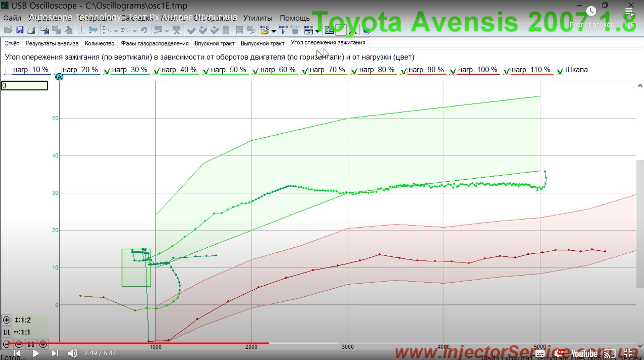
Task: Click the checklist document toolbar icon
Action: pyautogui.click(x=226, y=30)
